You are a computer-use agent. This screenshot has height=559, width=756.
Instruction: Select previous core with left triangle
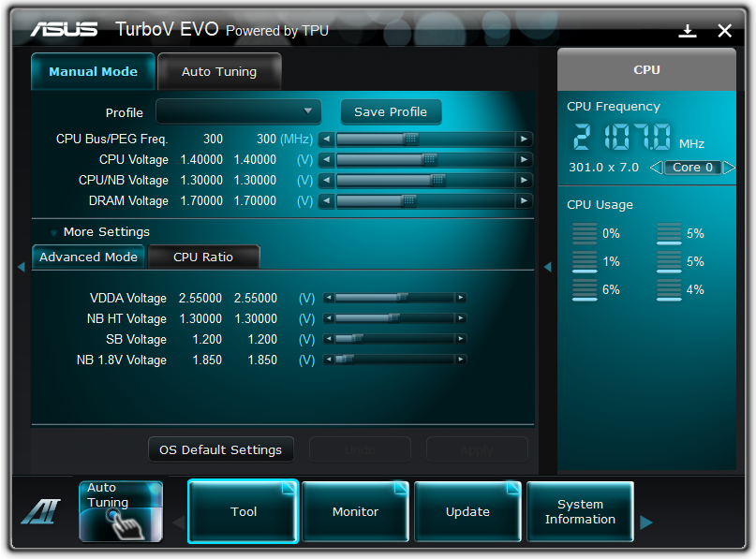pos(656,168)
